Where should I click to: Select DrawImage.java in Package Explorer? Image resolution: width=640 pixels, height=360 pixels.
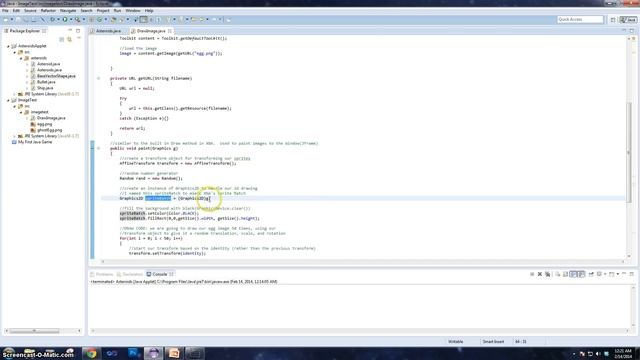[x=51, y=118]
